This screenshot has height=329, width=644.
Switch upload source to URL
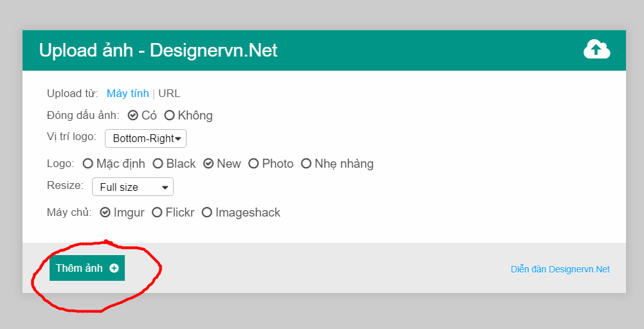[x=169, y=94]
